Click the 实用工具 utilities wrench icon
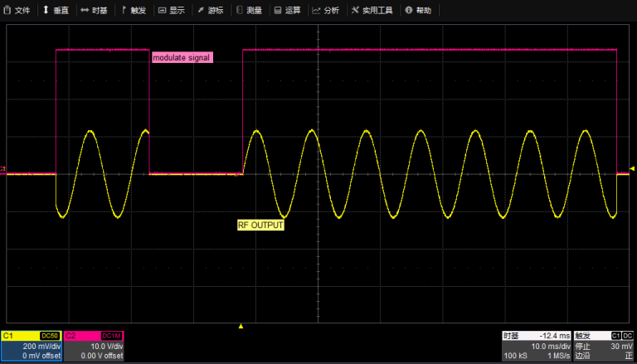Screen dimensions: 637x364 point(356,11)
